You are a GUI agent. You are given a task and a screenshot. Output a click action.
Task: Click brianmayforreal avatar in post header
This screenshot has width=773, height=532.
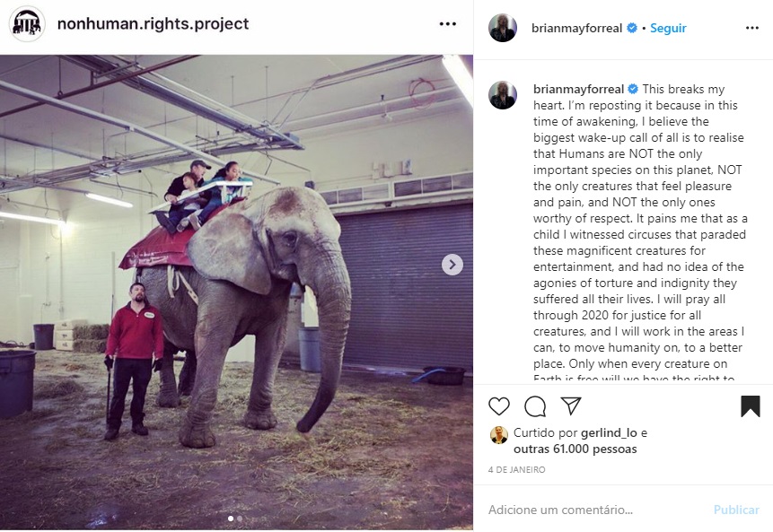point(503,28)
